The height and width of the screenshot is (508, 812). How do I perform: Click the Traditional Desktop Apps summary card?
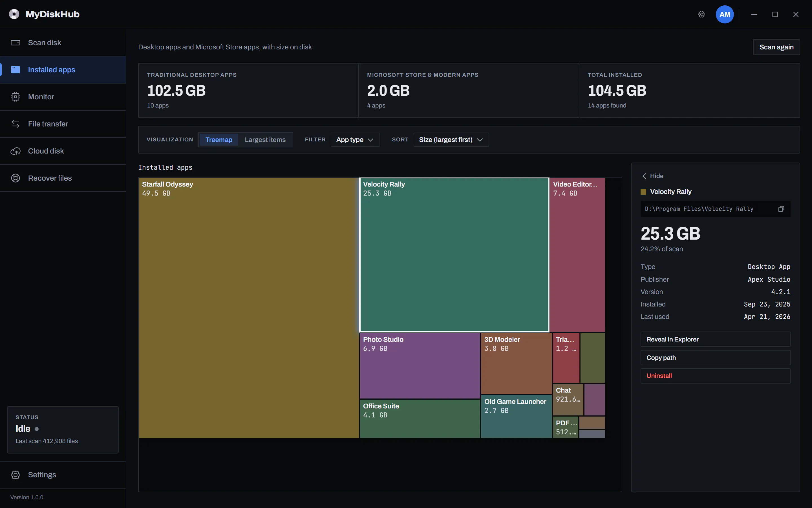tap(248, 90)
